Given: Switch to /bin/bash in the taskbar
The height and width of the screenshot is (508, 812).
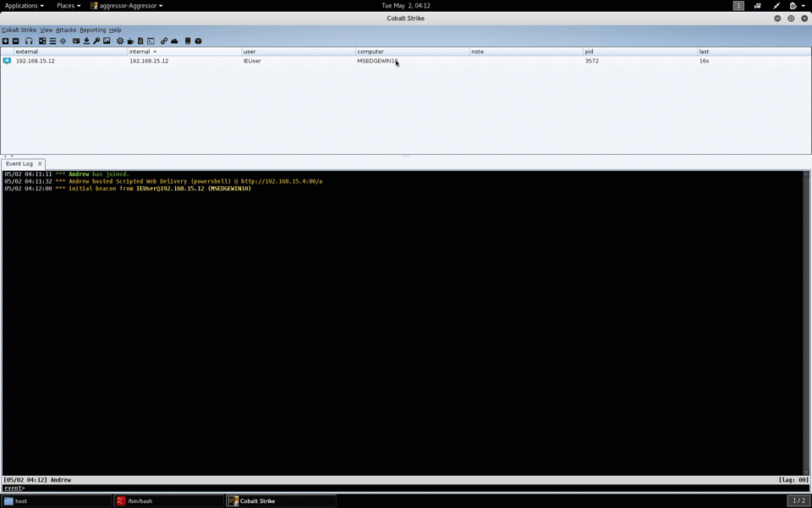Looking at the screenshot, I should point(169,501).
